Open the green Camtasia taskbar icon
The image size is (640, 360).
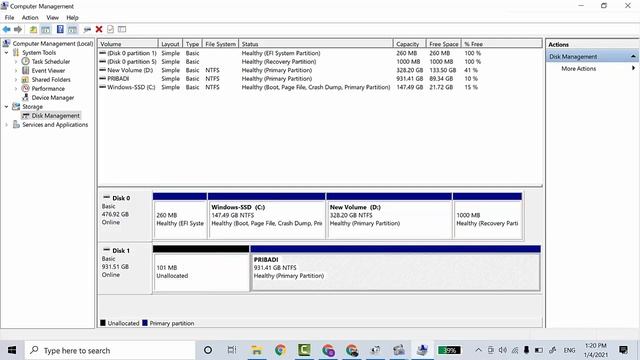(304, 350)
